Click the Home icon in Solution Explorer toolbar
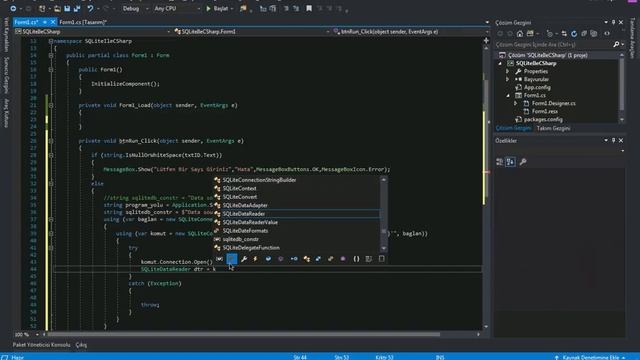 [520, 34]
